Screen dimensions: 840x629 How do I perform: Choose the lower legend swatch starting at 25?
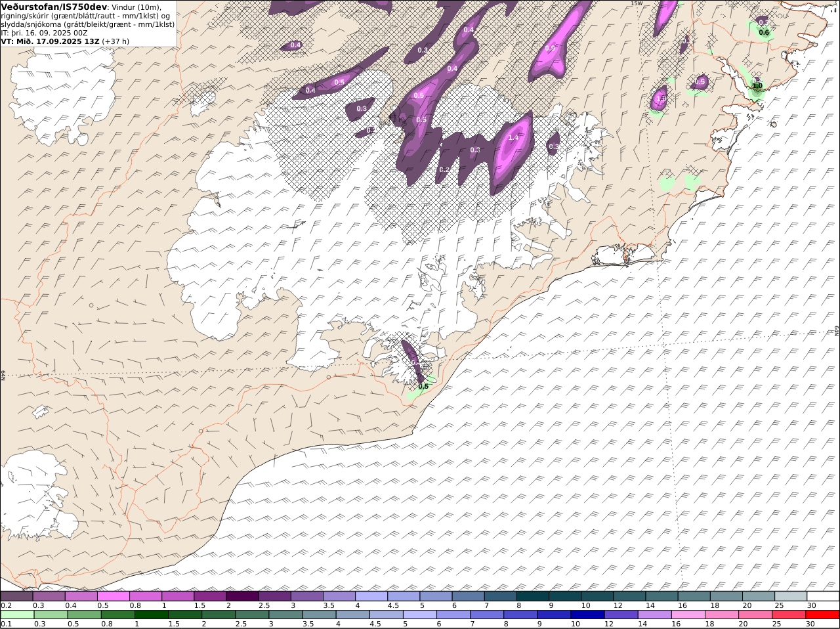[x=789, y=615]
